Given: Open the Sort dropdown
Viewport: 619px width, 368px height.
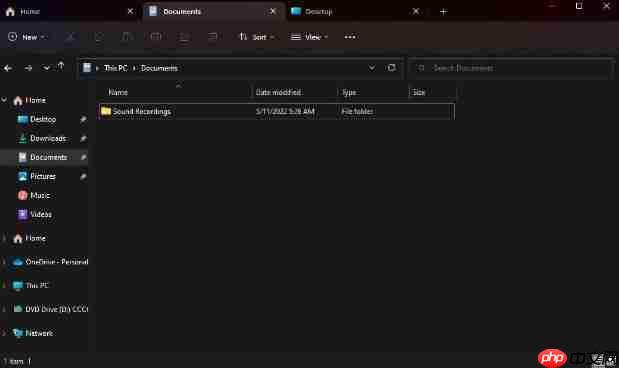Looking at the screenshot, I should tap(257, 37).
